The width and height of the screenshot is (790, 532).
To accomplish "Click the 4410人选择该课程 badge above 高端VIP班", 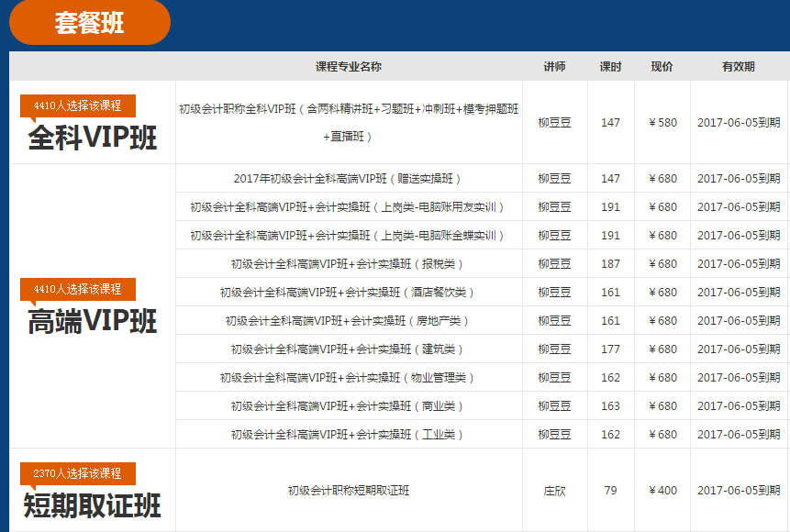I will point(78,289).
